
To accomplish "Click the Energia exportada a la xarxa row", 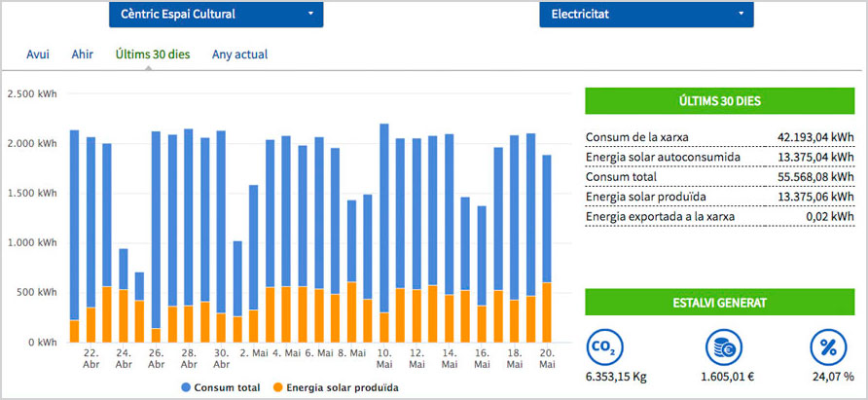I will pyautogui.click(x=720, y=216).
